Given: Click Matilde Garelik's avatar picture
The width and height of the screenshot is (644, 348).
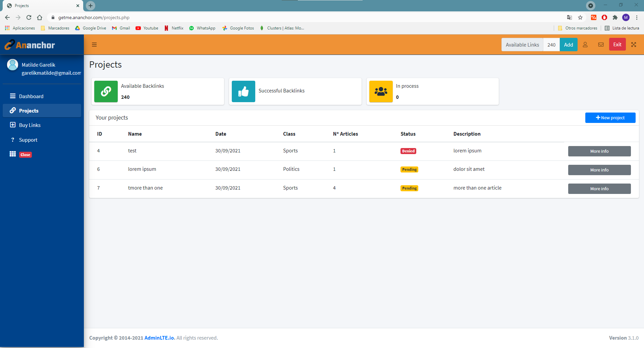Looking at the screenshot, I should [13, 65].
